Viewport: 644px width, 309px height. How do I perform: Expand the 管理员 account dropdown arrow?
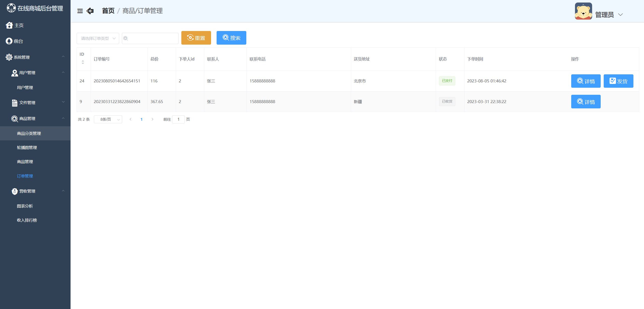[x=620, y=15]
